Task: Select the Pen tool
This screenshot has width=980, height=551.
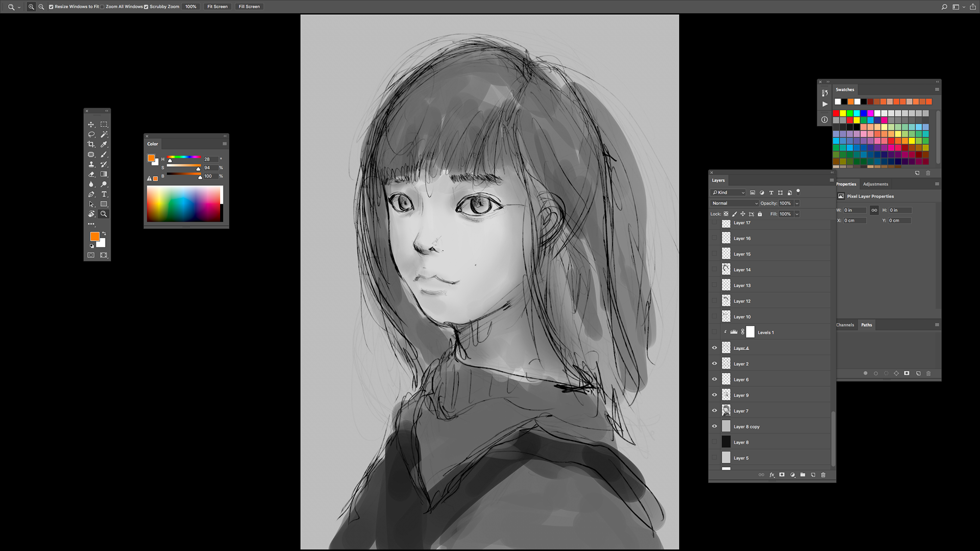Action: pos(91,194)
